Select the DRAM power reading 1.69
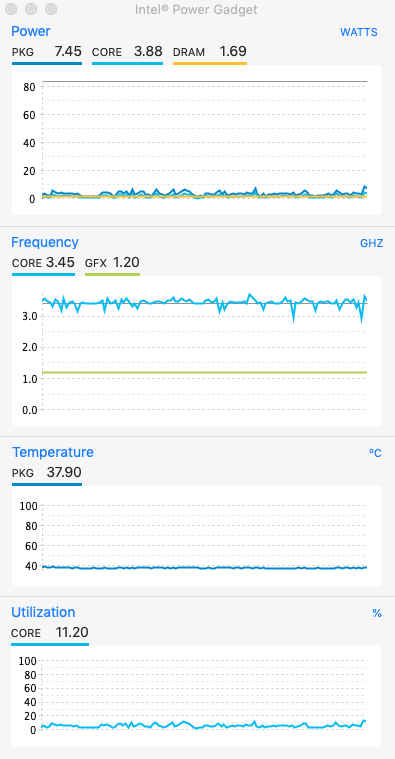Image resolution: width=395 pixels, height=759 pixels. [x=233, y=51]
